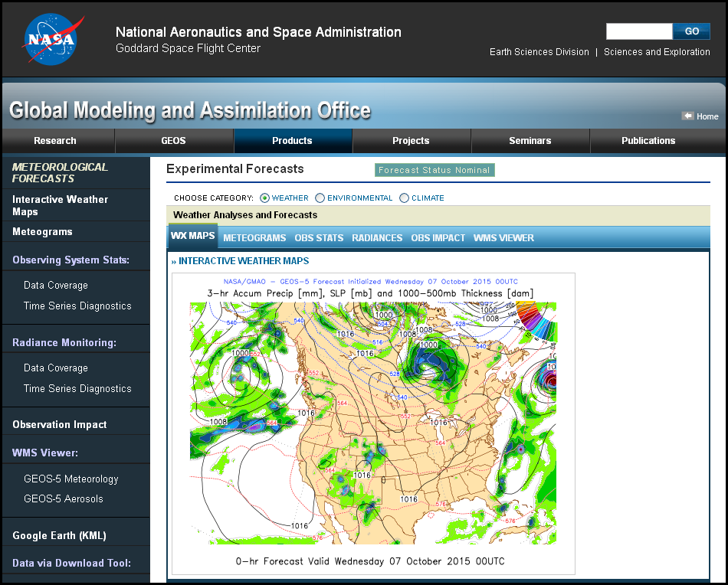This screenshot has width=728, height=585.
Task: Open the Publications menu
Action: (x=648, y=141)
